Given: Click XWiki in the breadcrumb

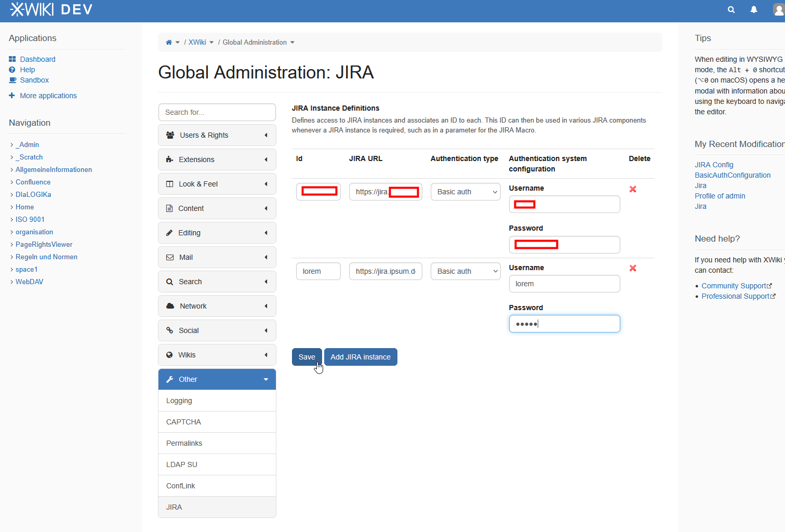Looking at the screenshot, I should pos(197,43).
